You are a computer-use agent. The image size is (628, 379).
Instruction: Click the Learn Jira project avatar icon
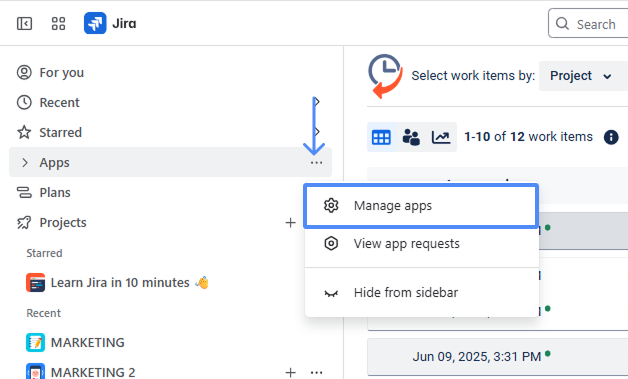tap(35, 283)
